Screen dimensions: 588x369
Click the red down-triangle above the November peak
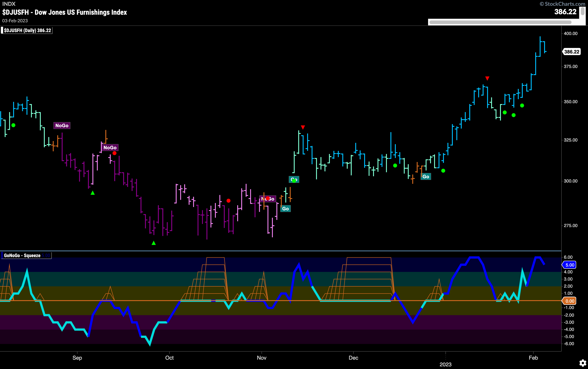[303, 127]
